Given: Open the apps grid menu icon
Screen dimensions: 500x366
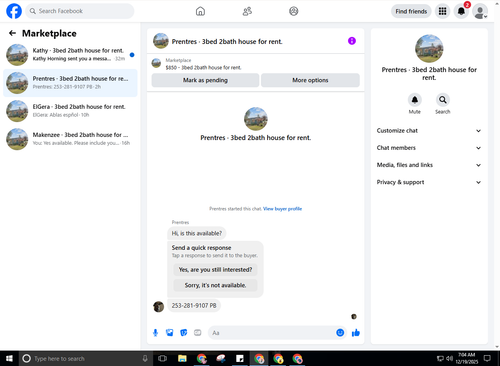Looking at the screenshot, I should [x=442, y=11].
